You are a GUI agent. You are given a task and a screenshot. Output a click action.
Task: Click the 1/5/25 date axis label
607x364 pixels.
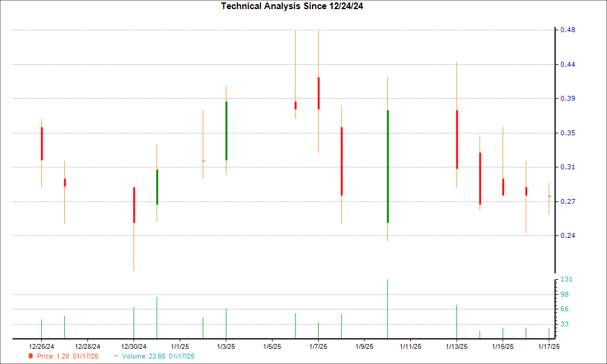(272, 346)
